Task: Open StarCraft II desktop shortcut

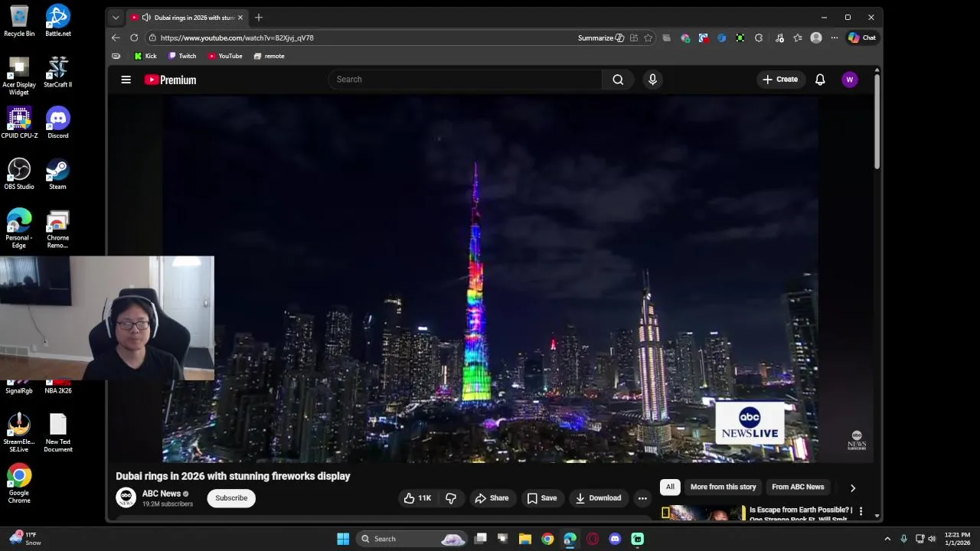Action: (x=57, y=72)
